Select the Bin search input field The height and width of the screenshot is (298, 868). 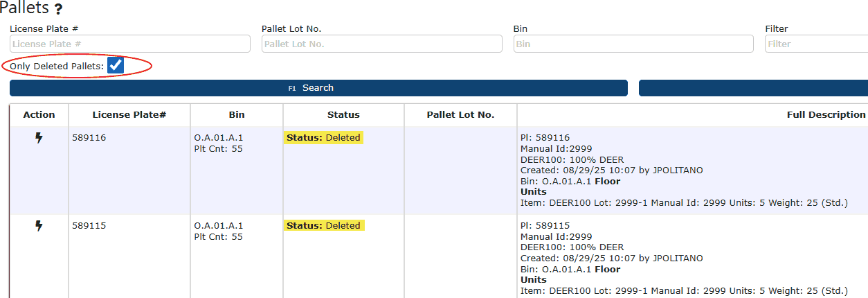tap(633, 44)
